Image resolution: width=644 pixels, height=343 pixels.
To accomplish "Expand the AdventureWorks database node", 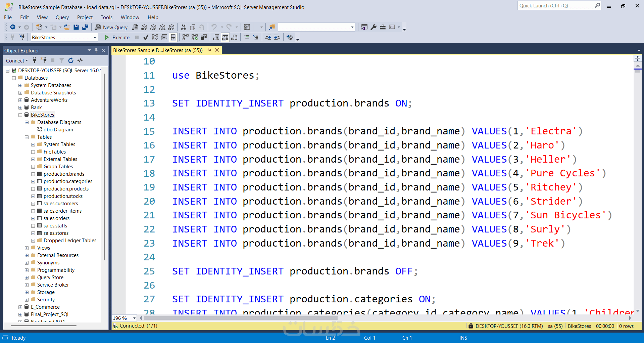I will [x=20, y=100].
